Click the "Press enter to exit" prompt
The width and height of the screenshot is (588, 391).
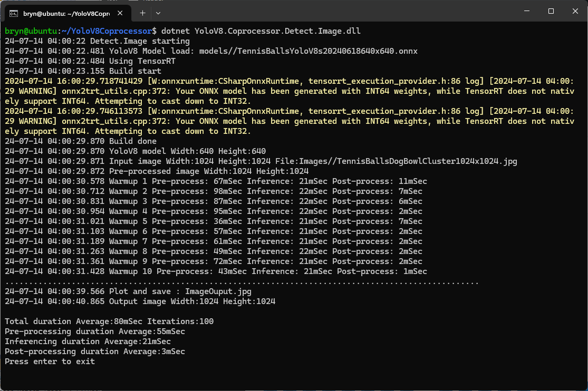click(x=50, y=361)
